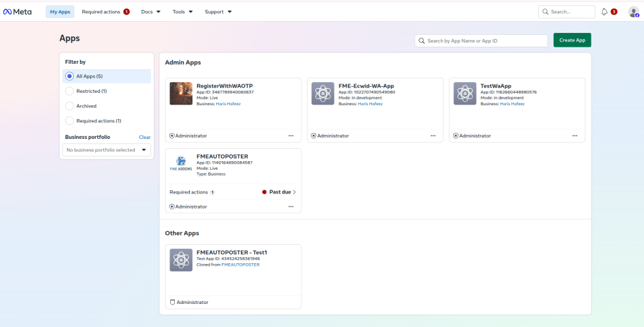Click the magnifier in the app search field
The width and height of the screenshot is (644, 327).
[422, 41]
